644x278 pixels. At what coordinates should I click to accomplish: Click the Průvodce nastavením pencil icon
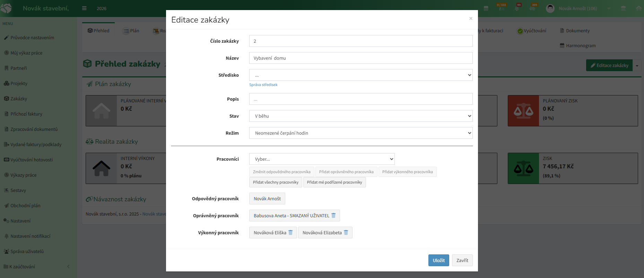pyautogui.click(x=6, y=37)
